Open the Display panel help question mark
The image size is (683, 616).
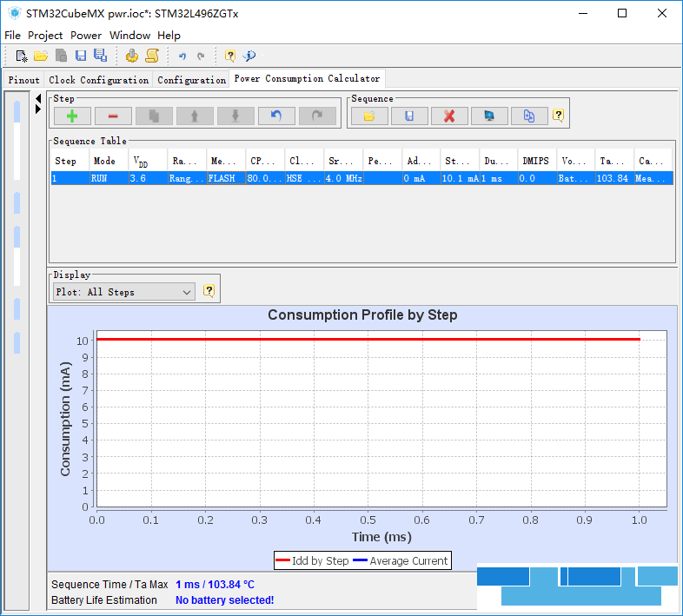tap(209, 290)
